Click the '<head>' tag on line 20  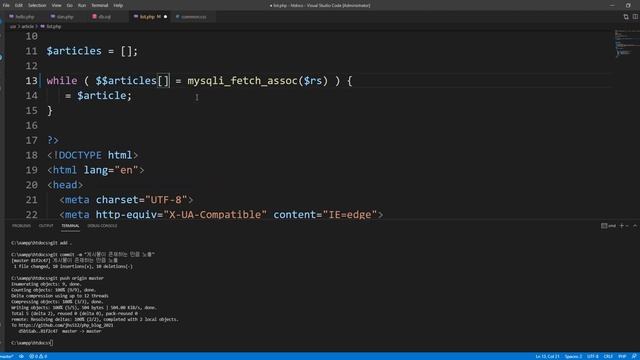[x=65, y=185]
